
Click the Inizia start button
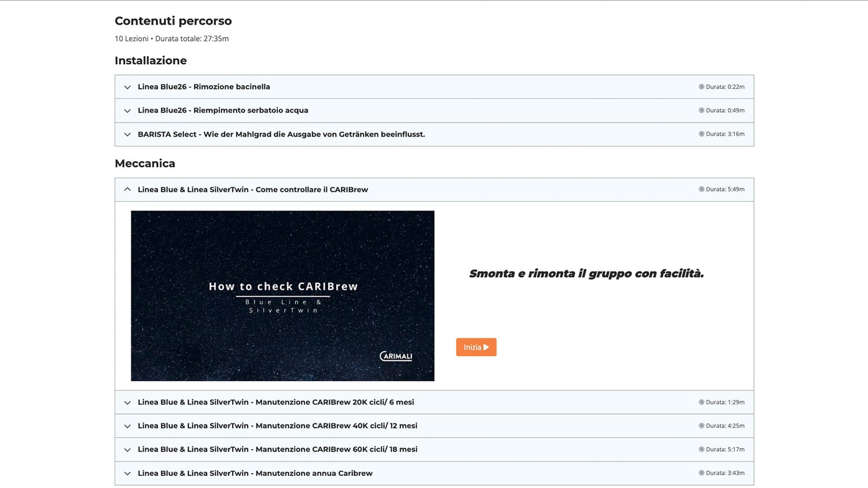476,347
